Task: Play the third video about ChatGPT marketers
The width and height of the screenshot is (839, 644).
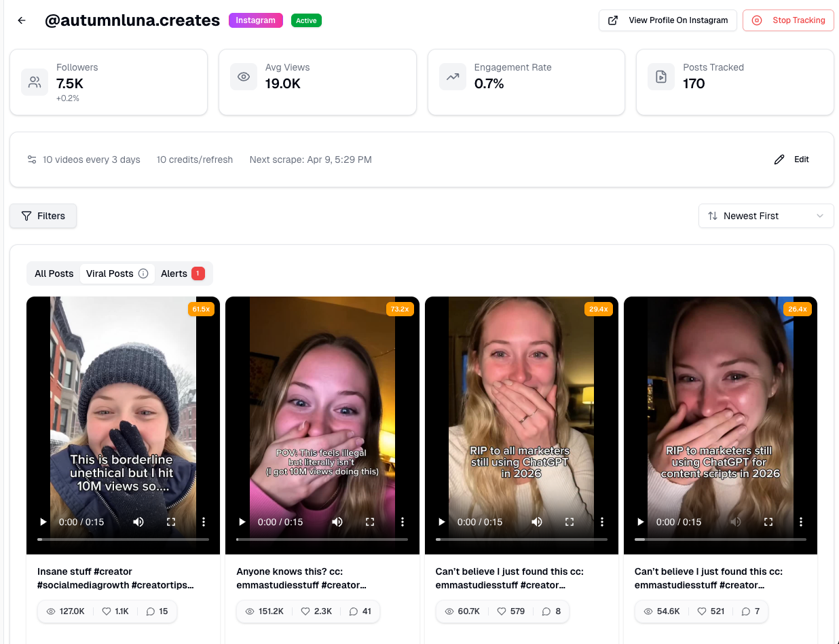Action: click(441, 522)
